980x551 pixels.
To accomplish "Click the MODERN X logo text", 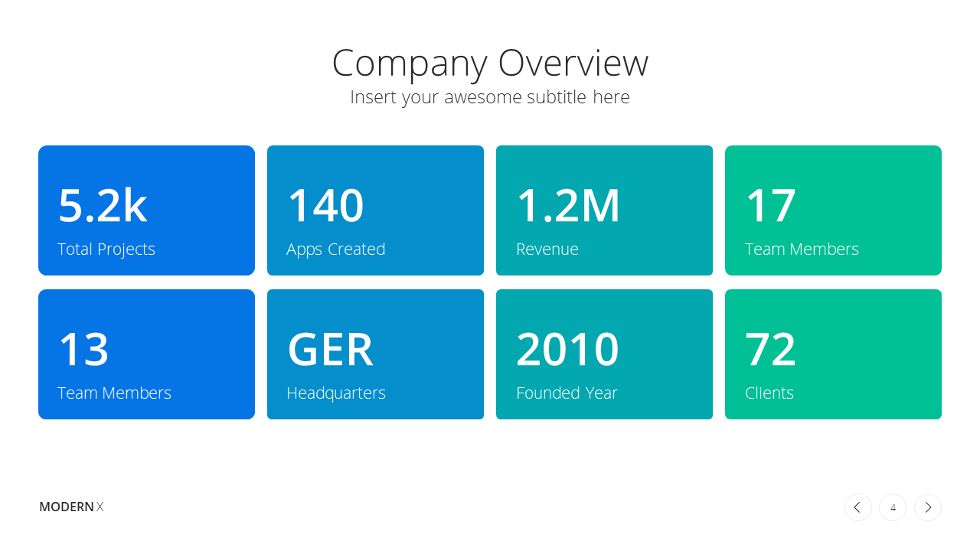I will pyautogui.click(x=71, y=507).
